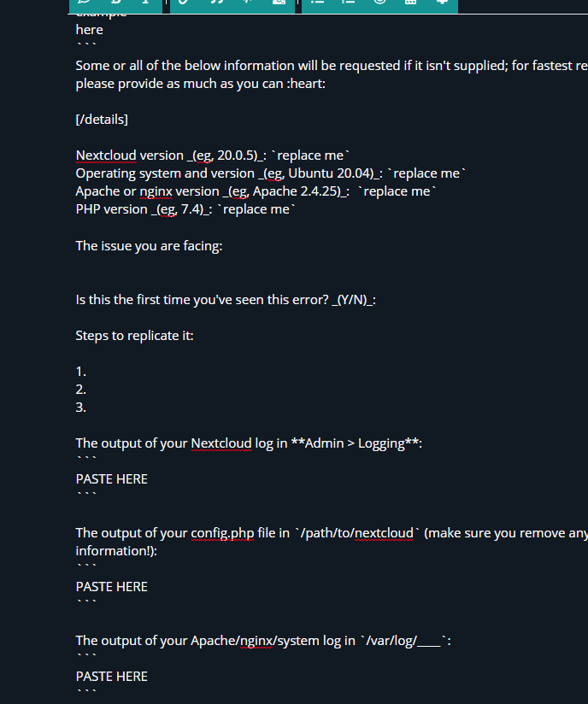
Task: Click the '[/details]' closing tag text
Action: 102,120
